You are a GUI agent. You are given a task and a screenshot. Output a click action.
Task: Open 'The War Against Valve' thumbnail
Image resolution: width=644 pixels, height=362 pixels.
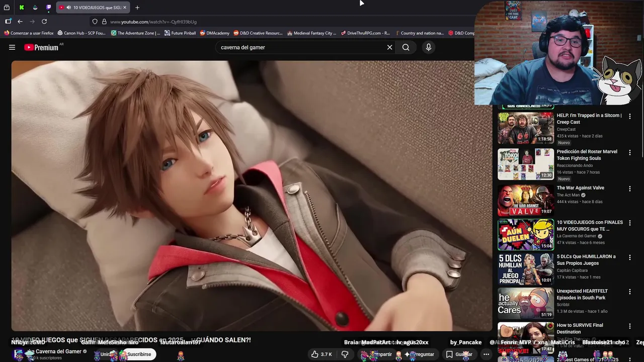[x=526, y=200]
